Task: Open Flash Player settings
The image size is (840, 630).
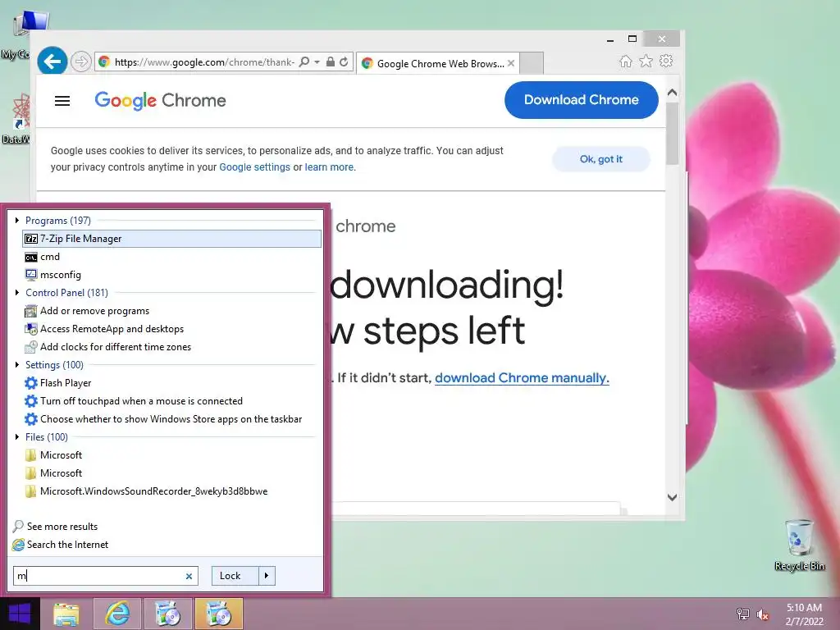Action: [x=172, y=383]
